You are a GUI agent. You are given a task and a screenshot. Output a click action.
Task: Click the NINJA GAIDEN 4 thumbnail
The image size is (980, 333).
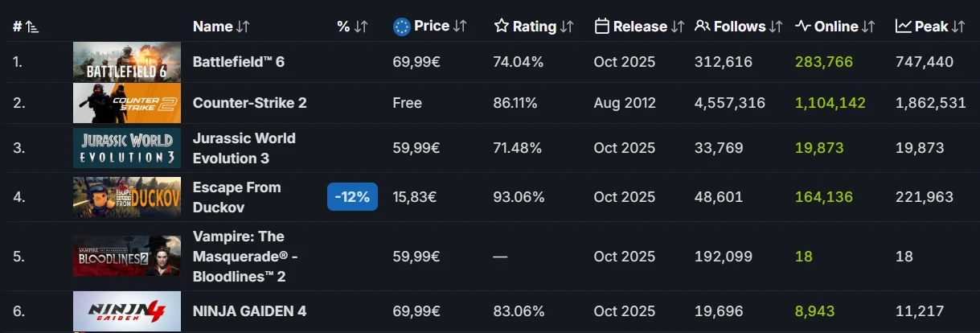coord(126,310)
